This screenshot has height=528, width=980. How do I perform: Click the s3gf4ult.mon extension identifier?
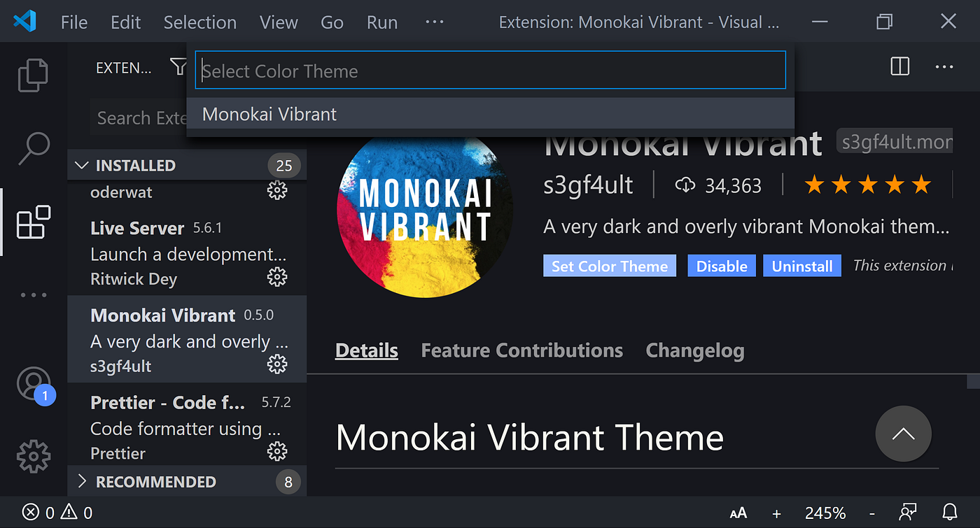tap(895, 143)
